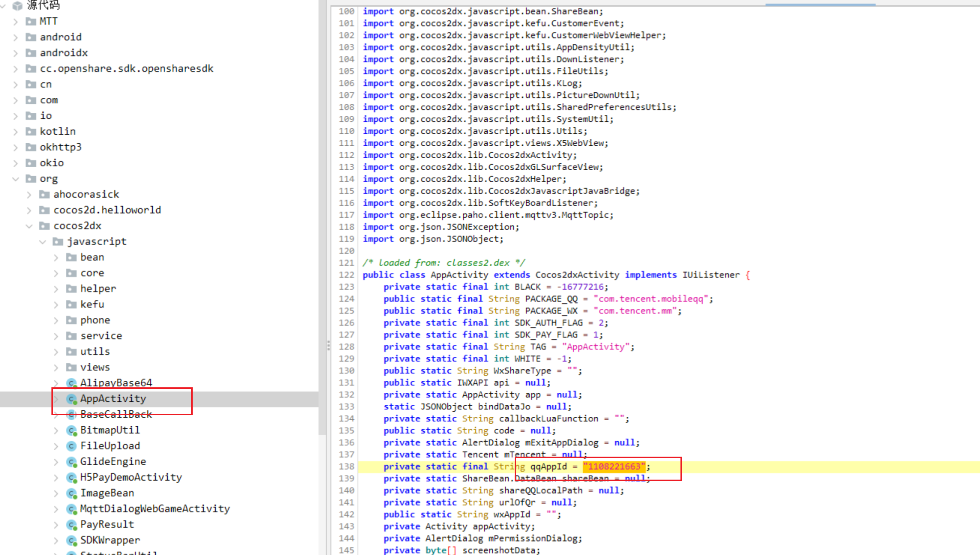Collapse the cocos2dx package node
This screenshot has height=555, width=980.
click(x=29, y=226)
